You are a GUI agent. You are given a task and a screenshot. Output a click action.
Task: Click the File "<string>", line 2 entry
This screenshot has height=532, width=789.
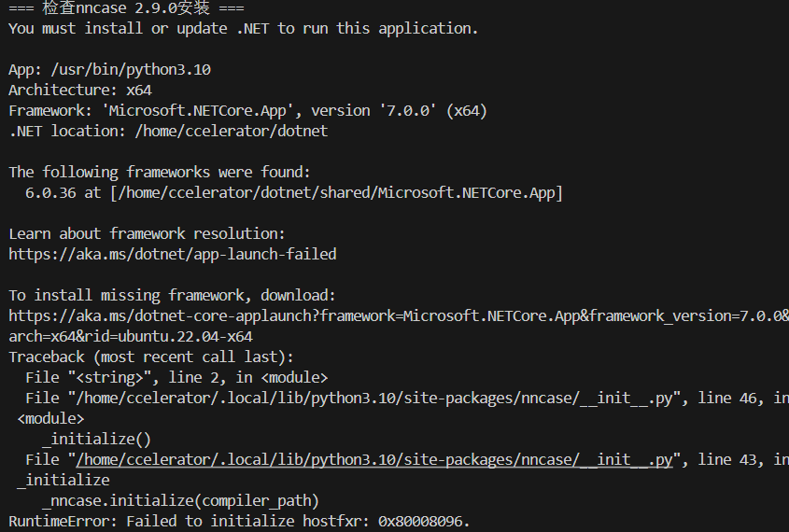coord(176,377)
